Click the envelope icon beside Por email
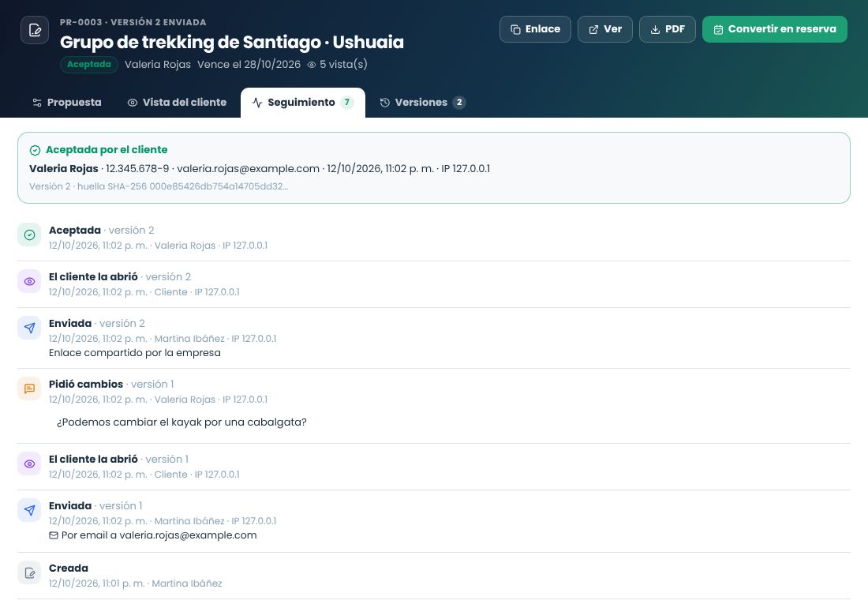868x608 pixels. [53, 535]
